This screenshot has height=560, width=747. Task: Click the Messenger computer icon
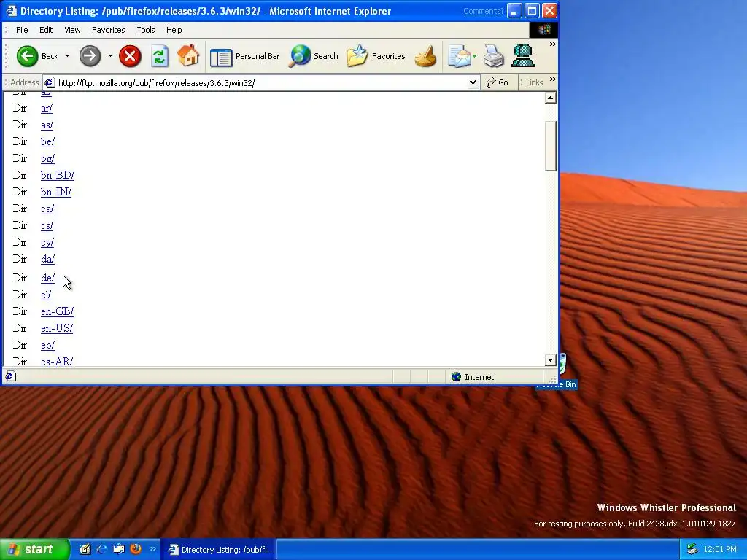click(523, 56)
